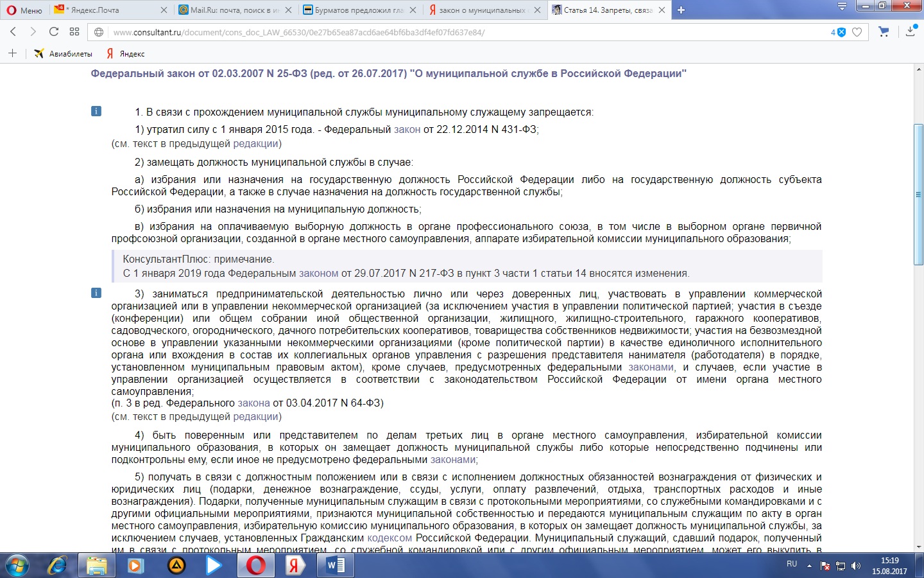The image size is (924, 578).
Task: Open a new tab with the plus button
Action: pos(681,10)
